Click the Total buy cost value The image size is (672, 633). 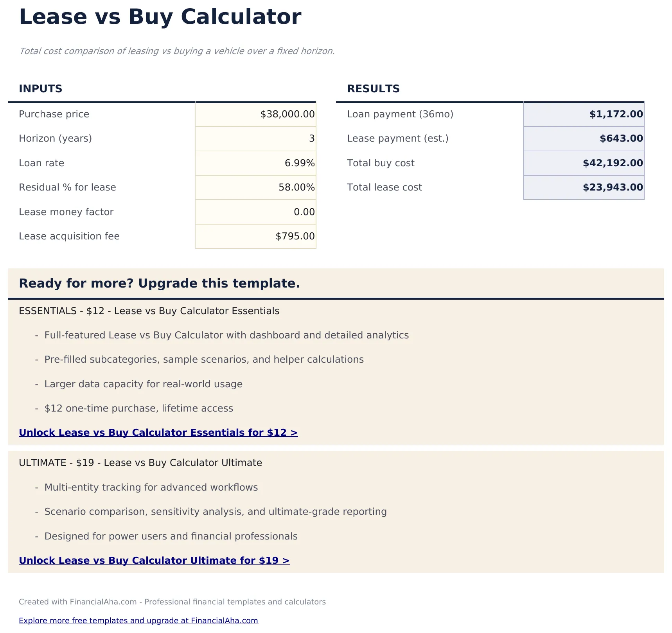(x=583, y=163)
